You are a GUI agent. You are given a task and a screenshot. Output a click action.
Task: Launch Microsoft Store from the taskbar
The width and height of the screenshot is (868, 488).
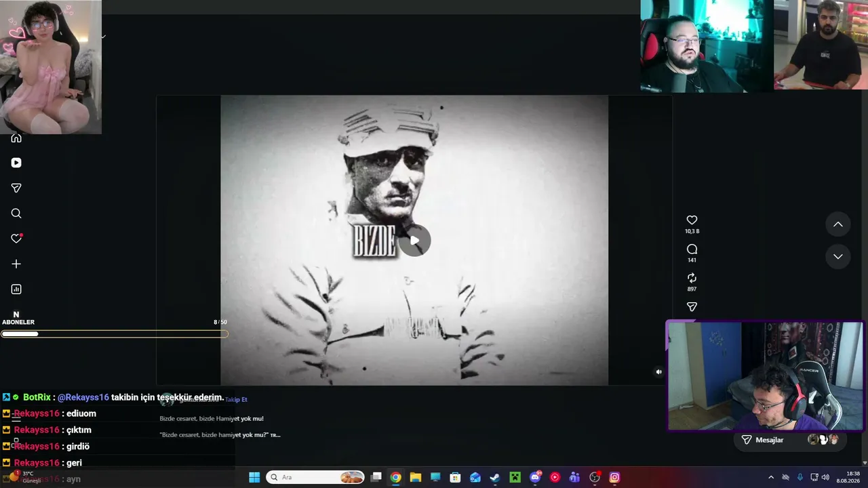455,477
